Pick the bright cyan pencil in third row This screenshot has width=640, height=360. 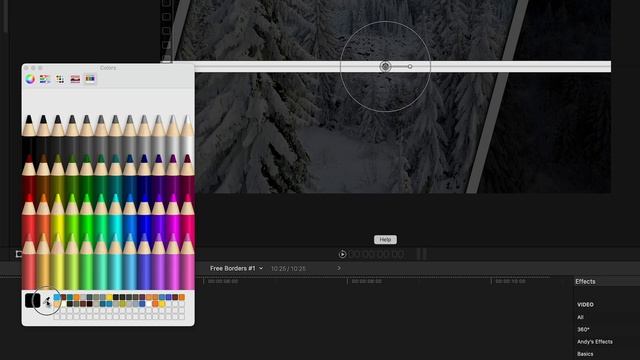point(115,214)
